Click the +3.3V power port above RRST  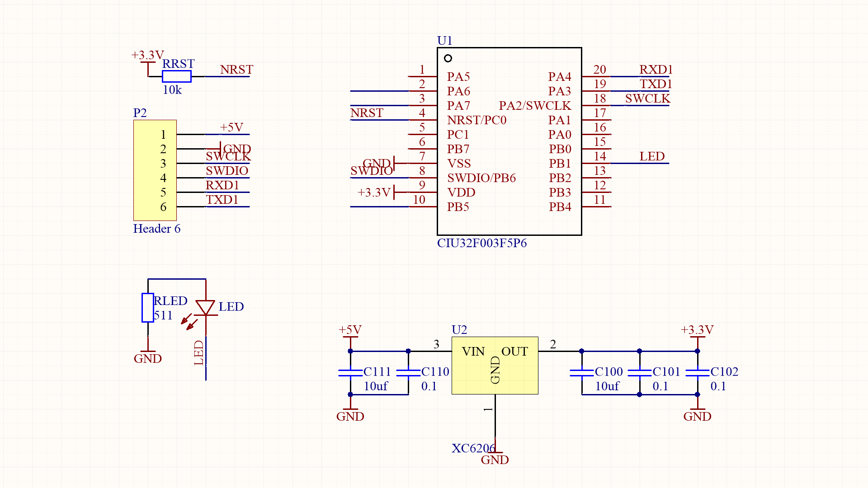click(x=148, y=63)
